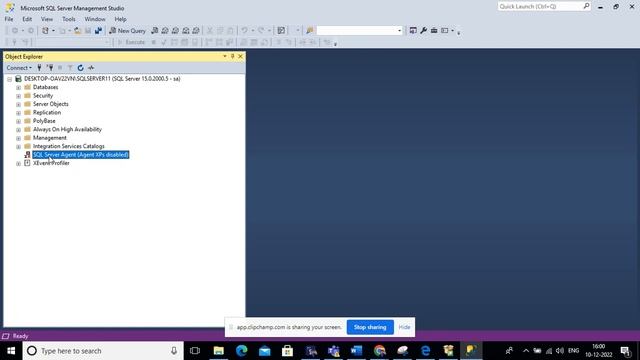The width and height of the screenshot is (640, 360).
Task: Open the find combo box dropdown
Action: [x=399, y=31]
